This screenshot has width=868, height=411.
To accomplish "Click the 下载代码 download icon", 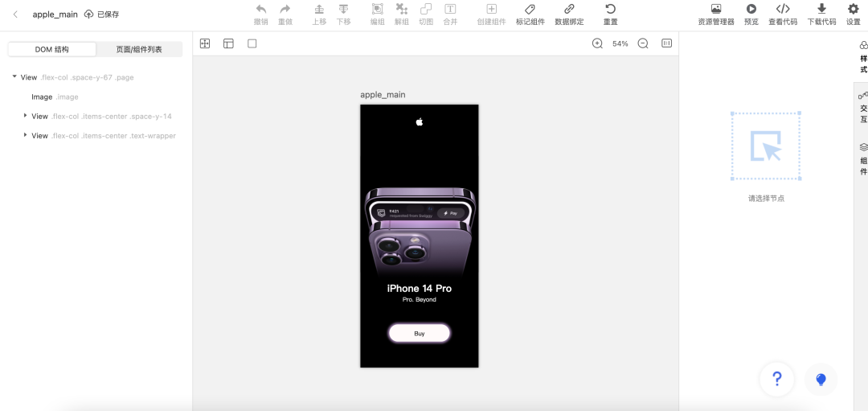I will 821,9.
